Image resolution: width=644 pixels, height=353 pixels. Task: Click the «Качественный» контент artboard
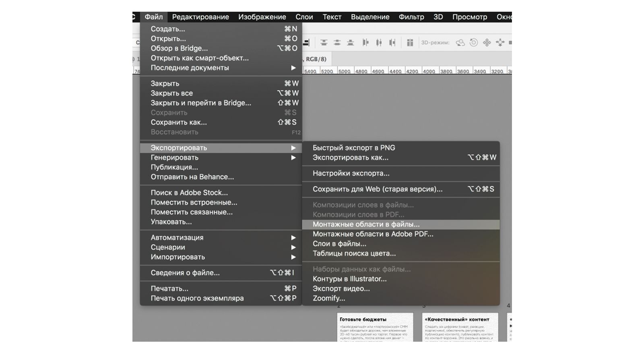[x=460, y=327]
